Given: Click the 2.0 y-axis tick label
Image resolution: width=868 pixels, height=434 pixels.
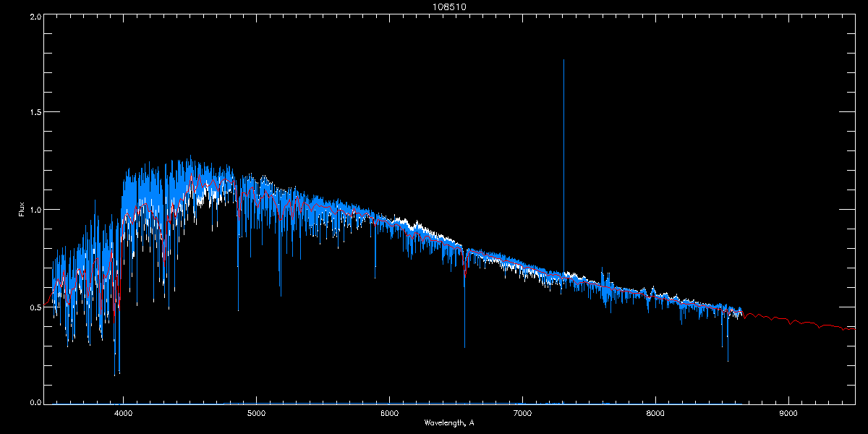Looking at the screenshot, I should coord(34,16).
